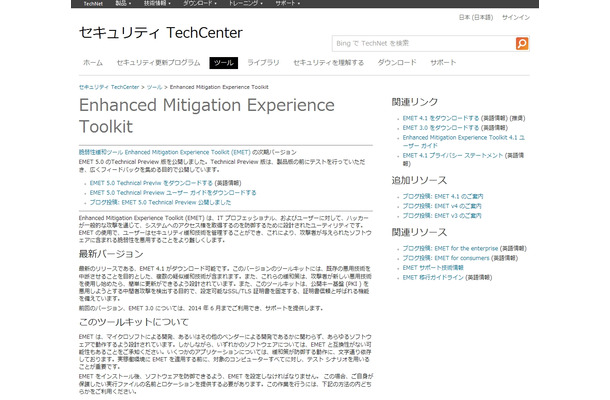Open ブログ投稿: EMET v3 のご案内
610x400 pixels.
coord(442,215)
